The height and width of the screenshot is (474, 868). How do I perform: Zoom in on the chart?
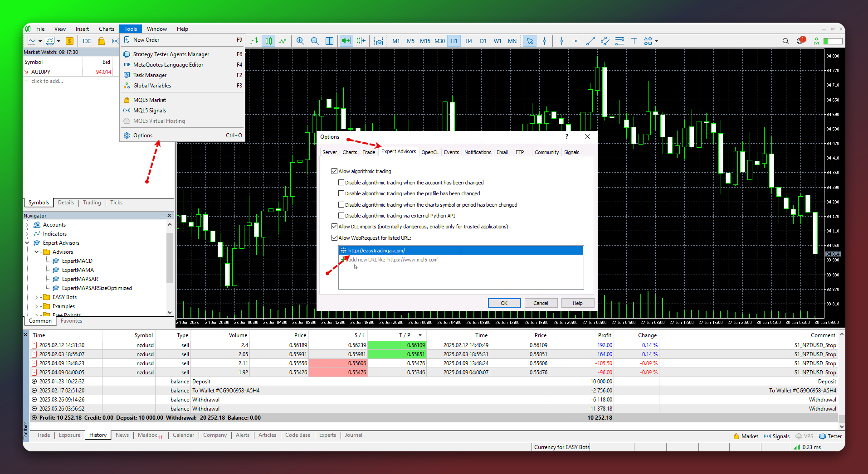[x=300, y=41]
